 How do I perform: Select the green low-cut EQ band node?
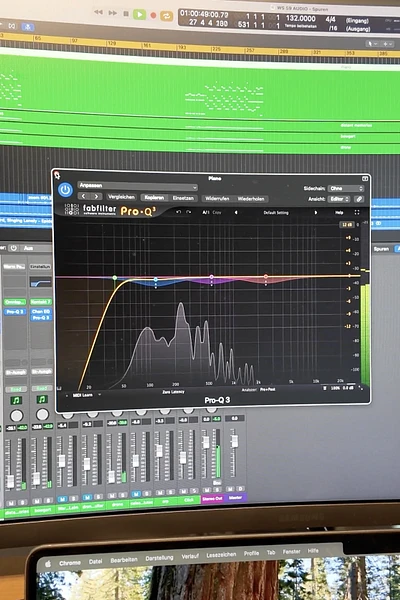(x=114, y=278)
